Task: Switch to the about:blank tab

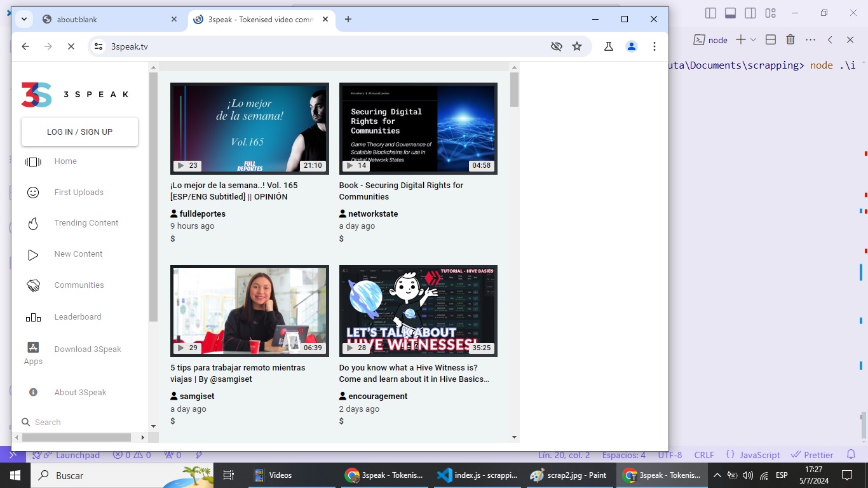Action: click(x=108, y=20)
